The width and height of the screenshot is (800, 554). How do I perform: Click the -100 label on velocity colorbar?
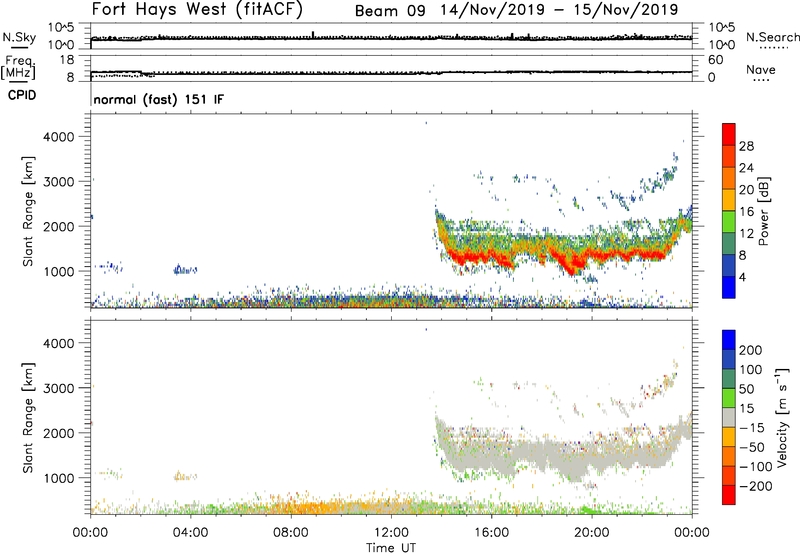pyautogui.click(x=756, y=467)
